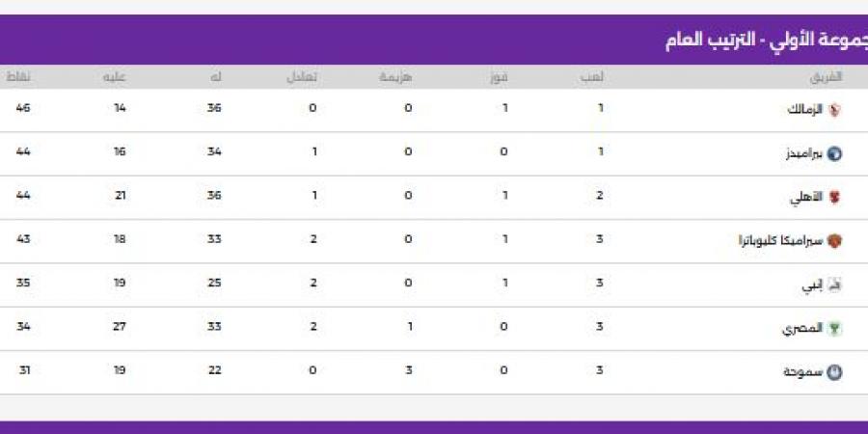The height and width of the screenshot is (434, 868).
Task: Open the الأهلي team name link
Action: click(x=808, y=197)
